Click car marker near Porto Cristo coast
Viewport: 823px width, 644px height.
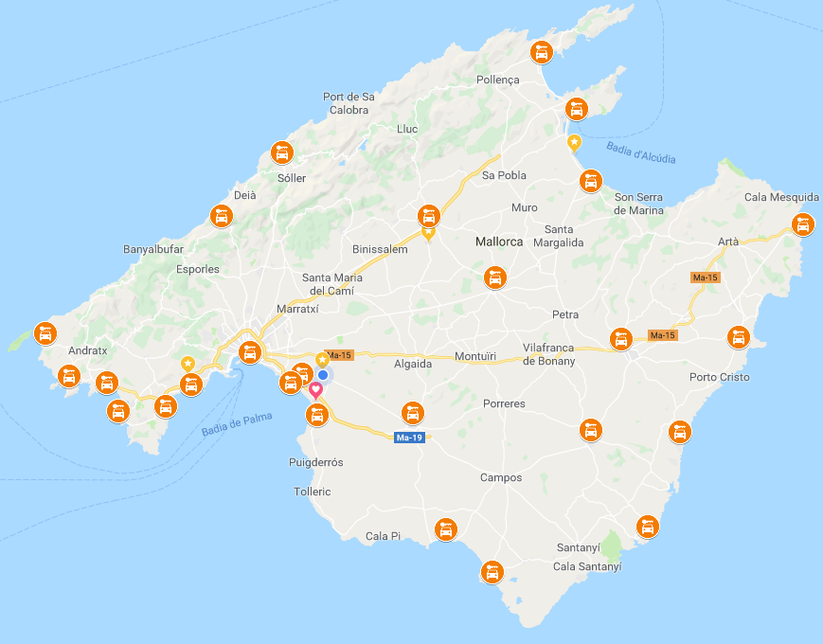738,337
